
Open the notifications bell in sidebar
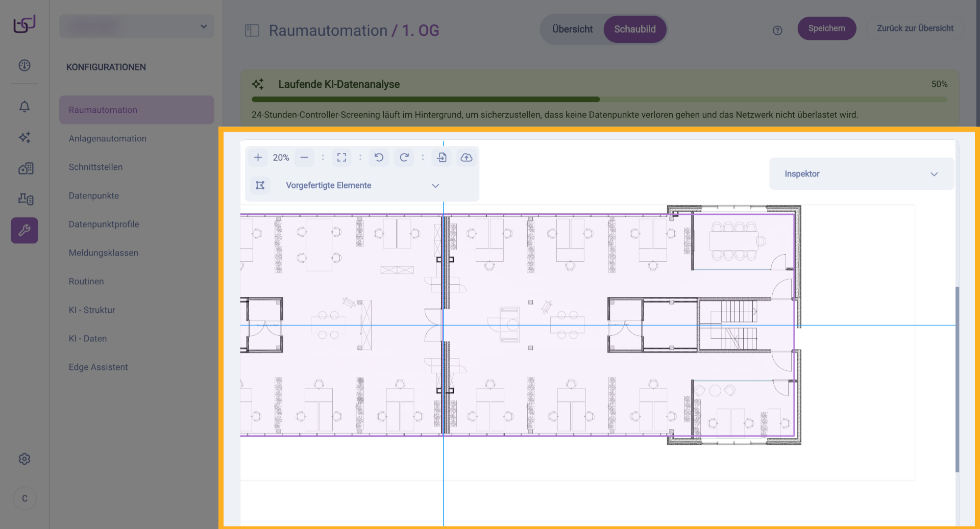[24, 107]
